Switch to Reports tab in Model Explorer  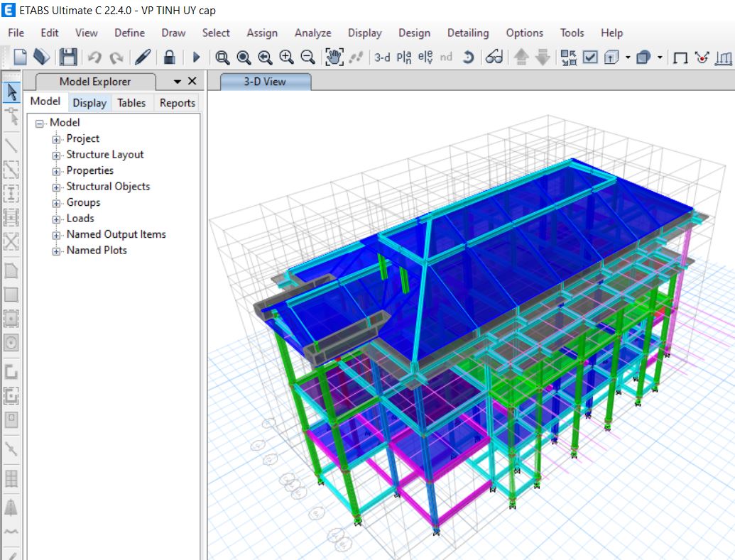(178, 103)
